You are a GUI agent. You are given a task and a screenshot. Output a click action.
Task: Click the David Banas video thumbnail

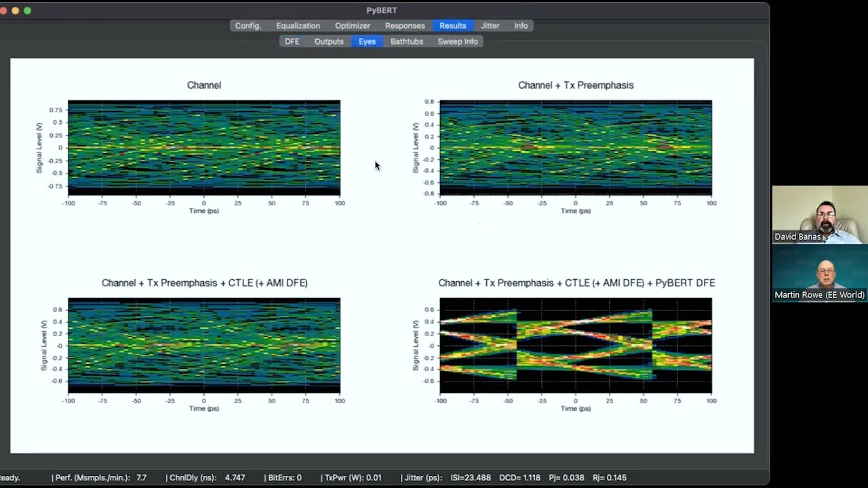click(820, 215)
